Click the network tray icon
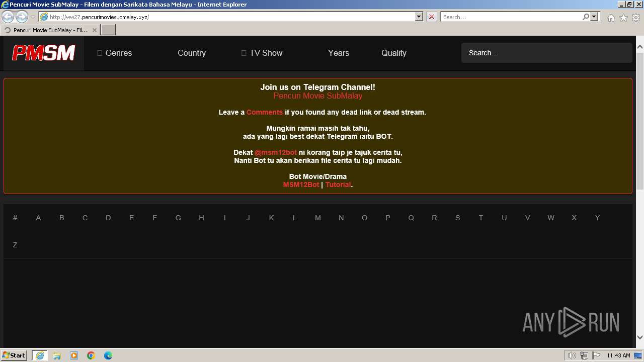This screenshot has height=362, width=644. [x=584, y=355]
